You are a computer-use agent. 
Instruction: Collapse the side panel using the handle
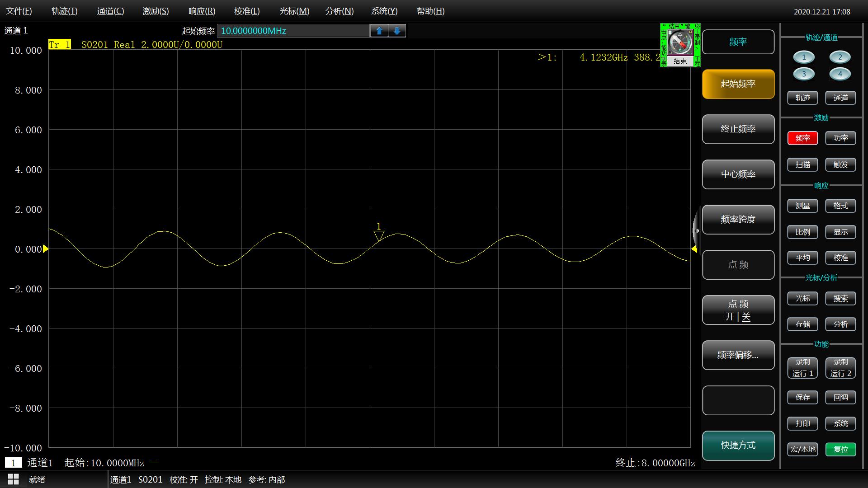tap(696, 230)
